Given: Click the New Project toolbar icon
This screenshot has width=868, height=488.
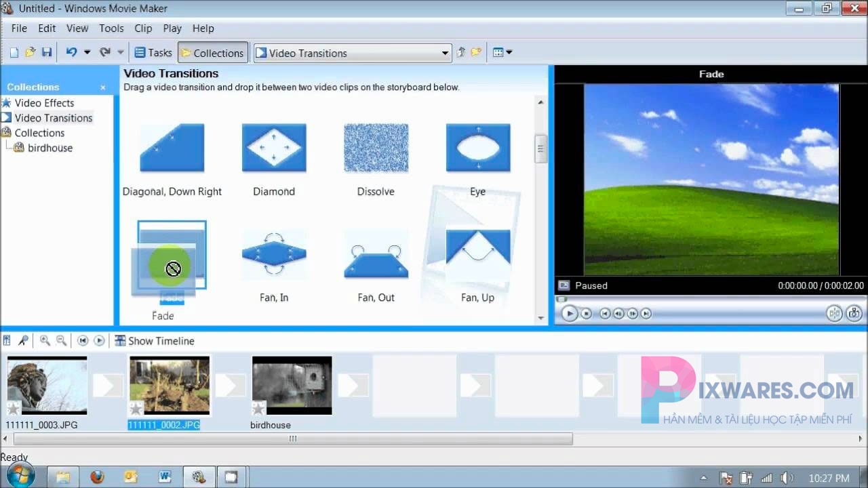Looking at the screenshot, I should [x=14, y=52].
